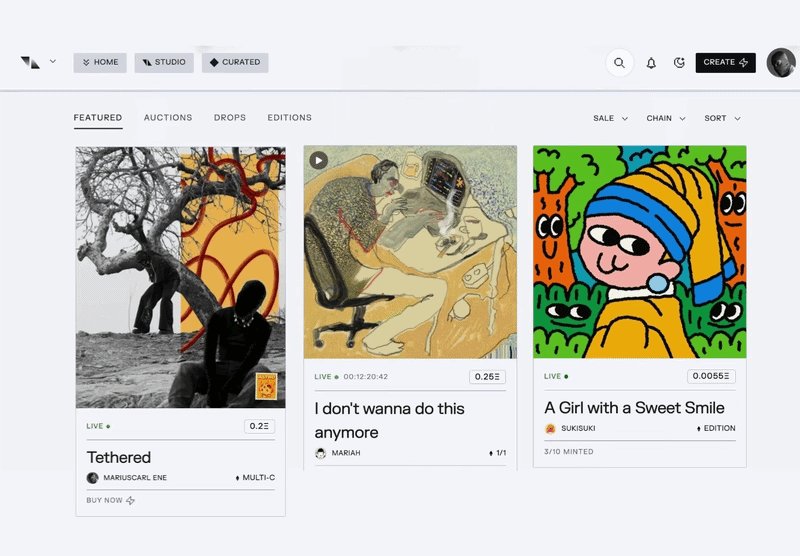Expand the Sale filter dropdown
The image size is (800, 556).
[610, 118]
